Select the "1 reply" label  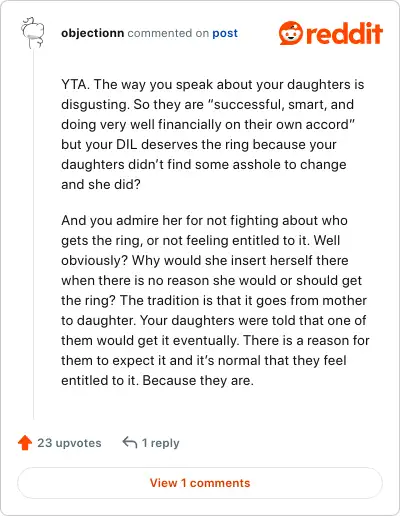[160, 443]
